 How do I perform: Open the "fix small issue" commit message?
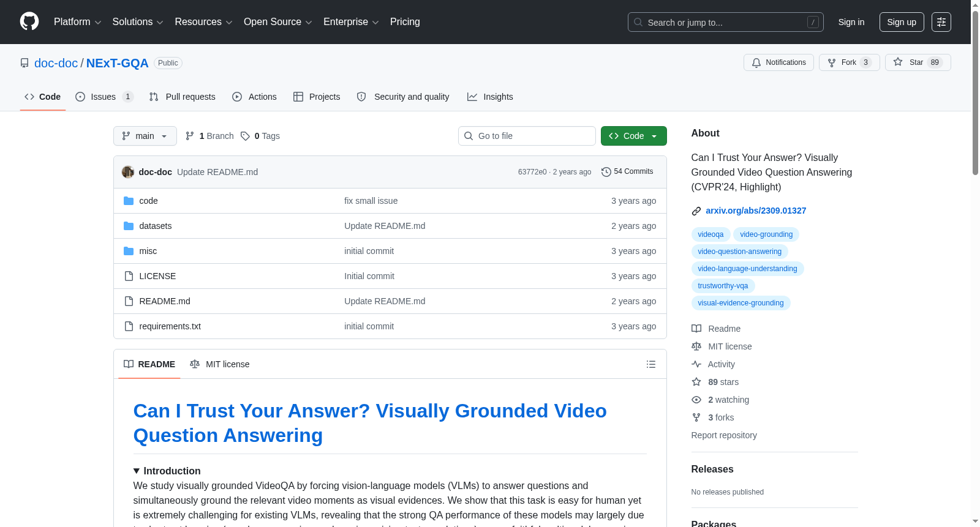[x=371, y=201]
